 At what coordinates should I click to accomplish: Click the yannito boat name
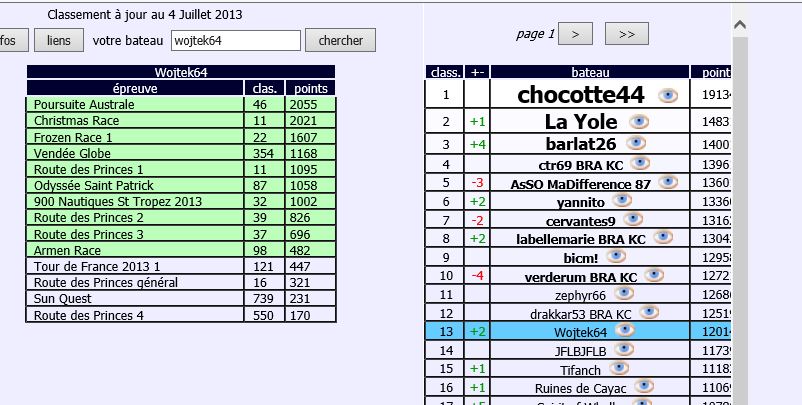(581, 202)
